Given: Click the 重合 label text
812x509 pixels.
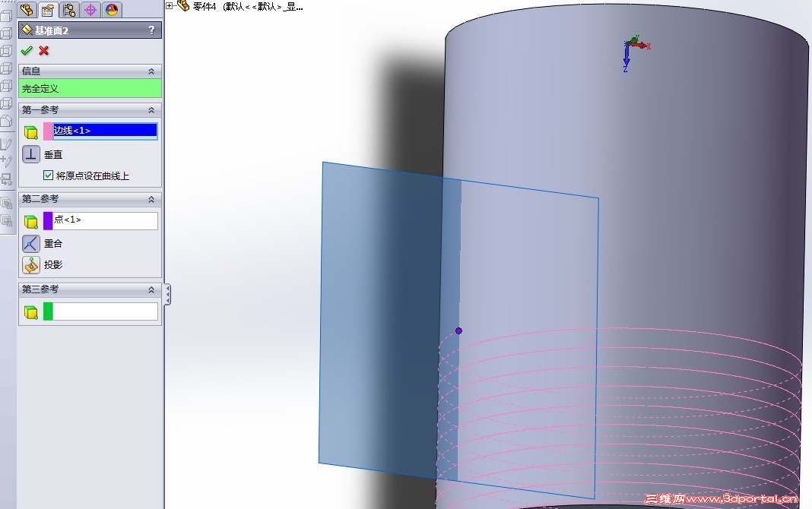Looking at the screenshot, I should coord(53,244).
